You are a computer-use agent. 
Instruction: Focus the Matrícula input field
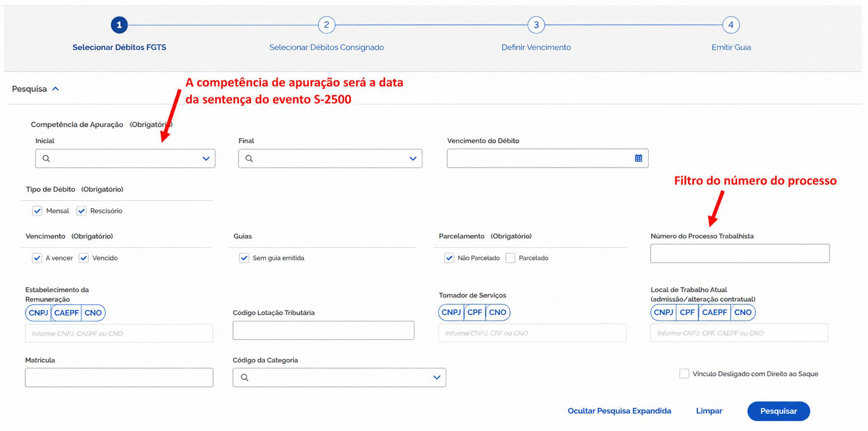pos(119,377)
